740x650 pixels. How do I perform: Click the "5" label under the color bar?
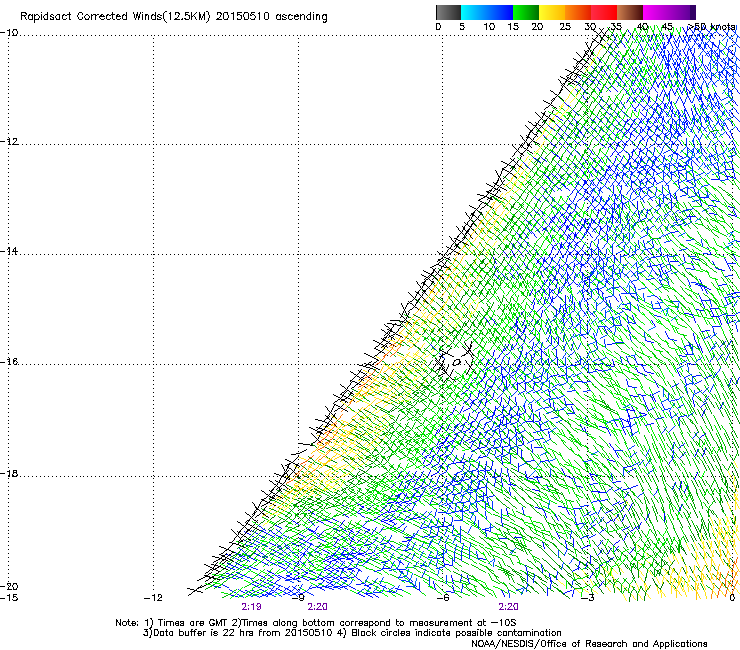pos(462,27)
